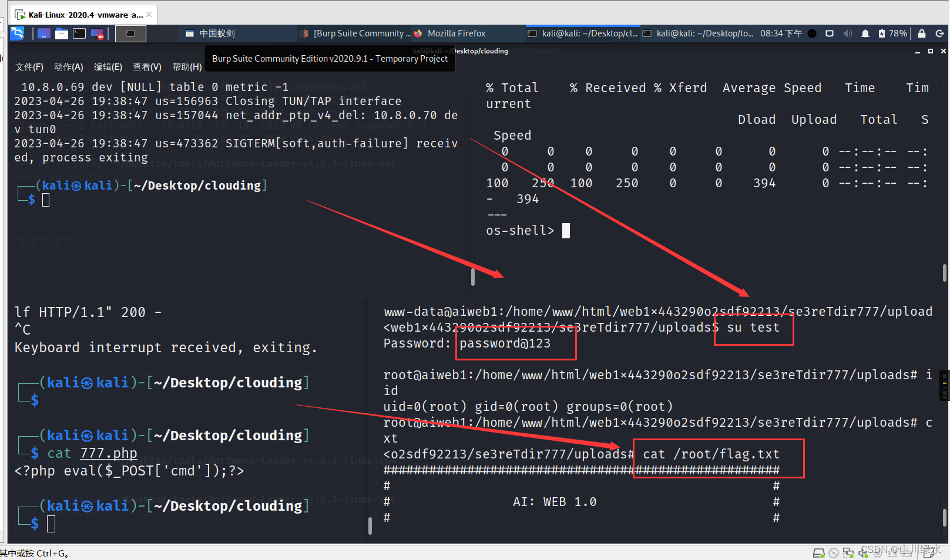Click the 'Closing TUN/TAP interface' log line
Screen dimensions: 950x560
[x=208, y=101]
